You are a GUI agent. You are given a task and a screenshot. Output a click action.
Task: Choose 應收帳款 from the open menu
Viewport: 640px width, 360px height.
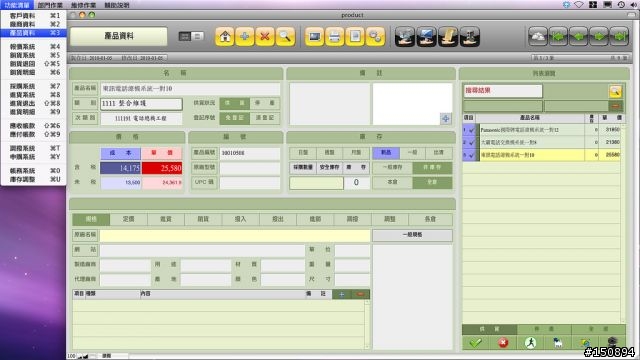pyautogui.click(x=33, y=126)
